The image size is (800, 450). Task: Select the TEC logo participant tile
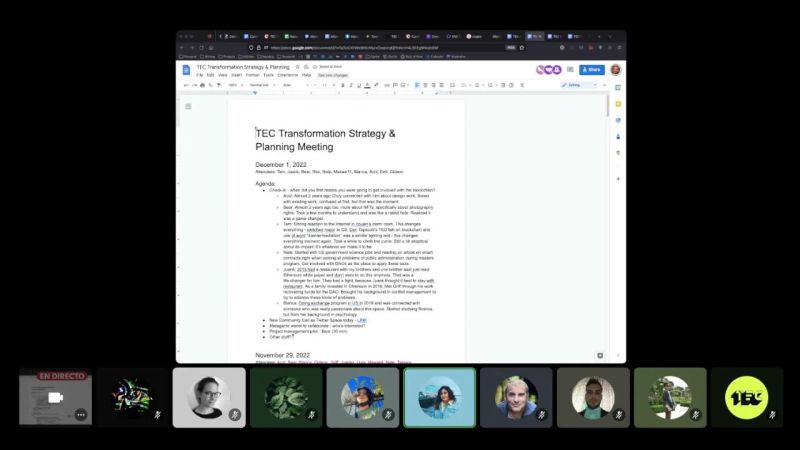point(746,397)
